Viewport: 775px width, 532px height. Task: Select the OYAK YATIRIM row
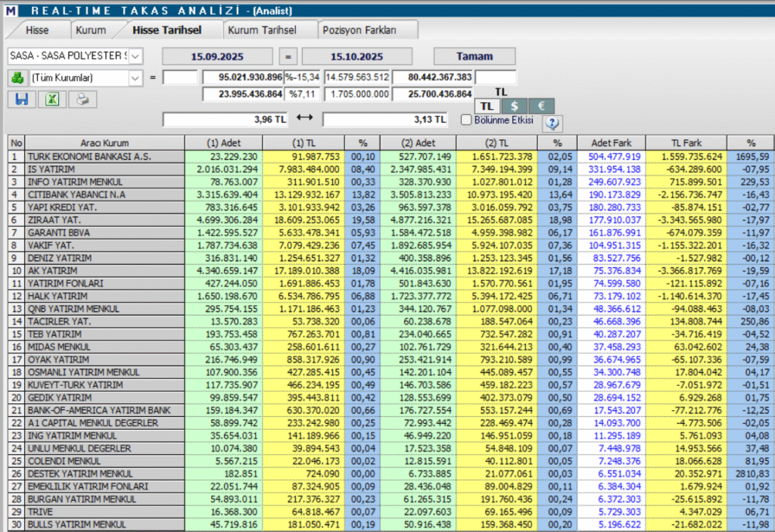pyautogui.click(x=391, y=359)
